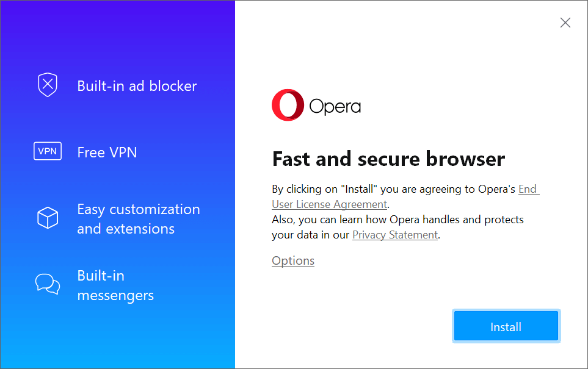This screenshot has width=588, height=369.
Task: Open the End User License Agreement link
Action: (329, 204)
